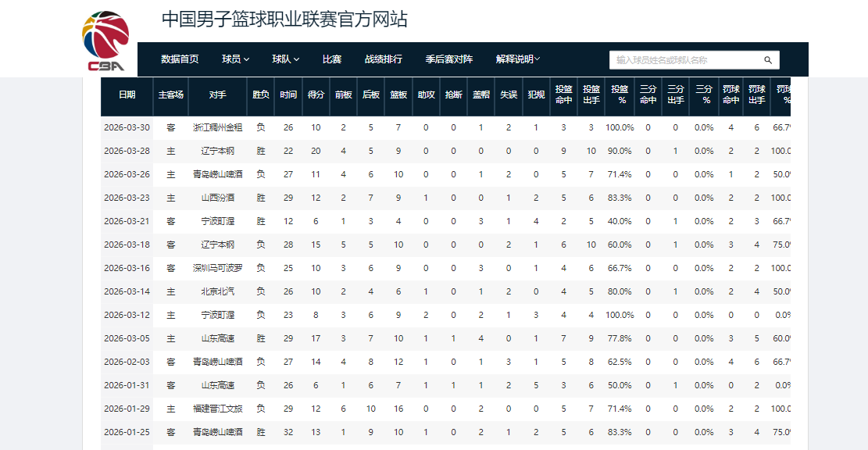The height and width of the screenshot is (450, 868).
Task: Click the 投篮% column header
Action: pyautogui.click(x=620, y=95)
